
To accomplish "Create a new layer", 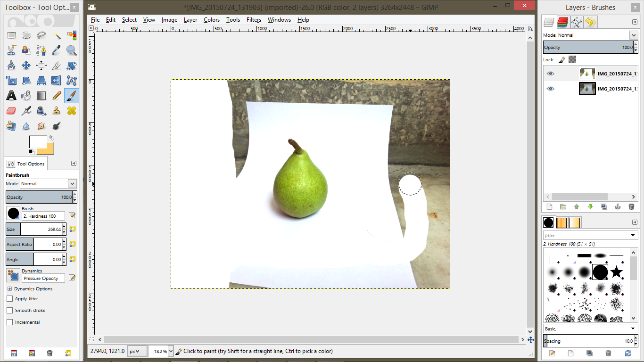I will [x=549, y=206].
